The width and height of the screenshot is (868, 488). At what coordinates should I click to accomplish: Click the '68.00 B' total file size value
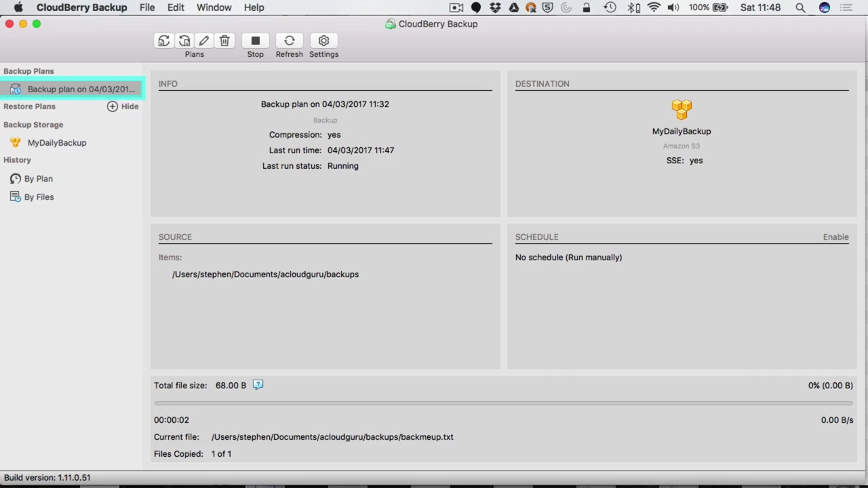[x=231, y=386]
